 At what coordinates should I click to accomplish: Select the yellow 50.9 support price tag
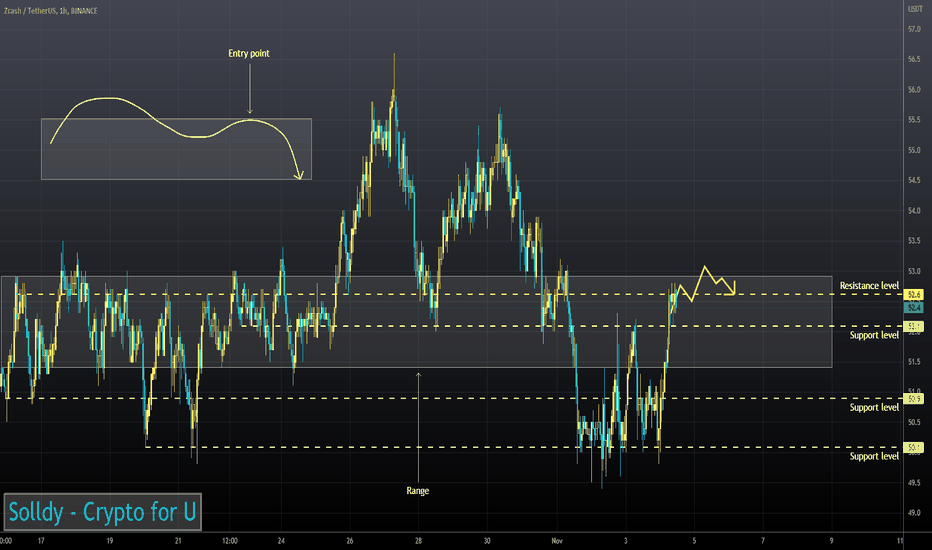click(914, 399)
